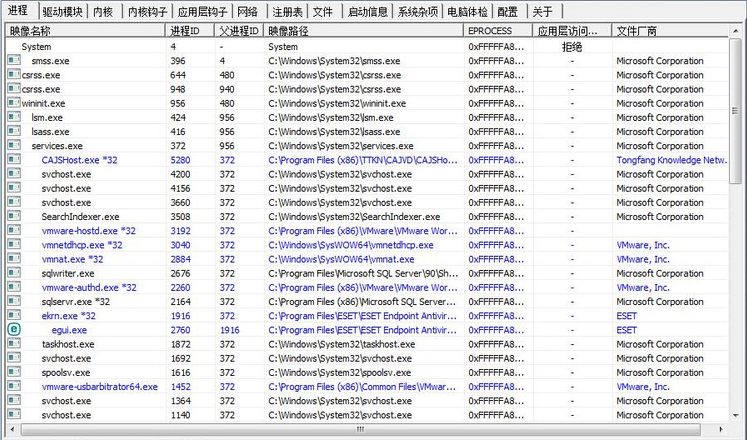Click the services.exe process icon
747x440 pixels.
pyautogui.click(x=14, y=145)
